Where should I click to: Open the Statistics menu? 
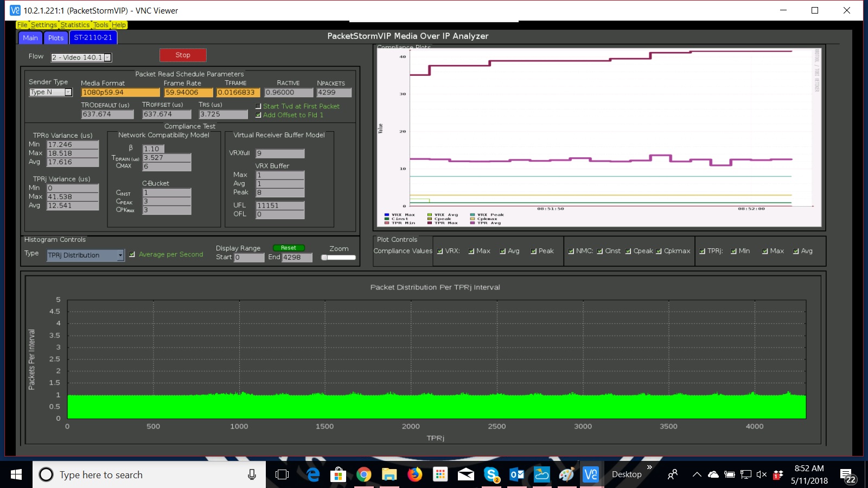point(75,25)
